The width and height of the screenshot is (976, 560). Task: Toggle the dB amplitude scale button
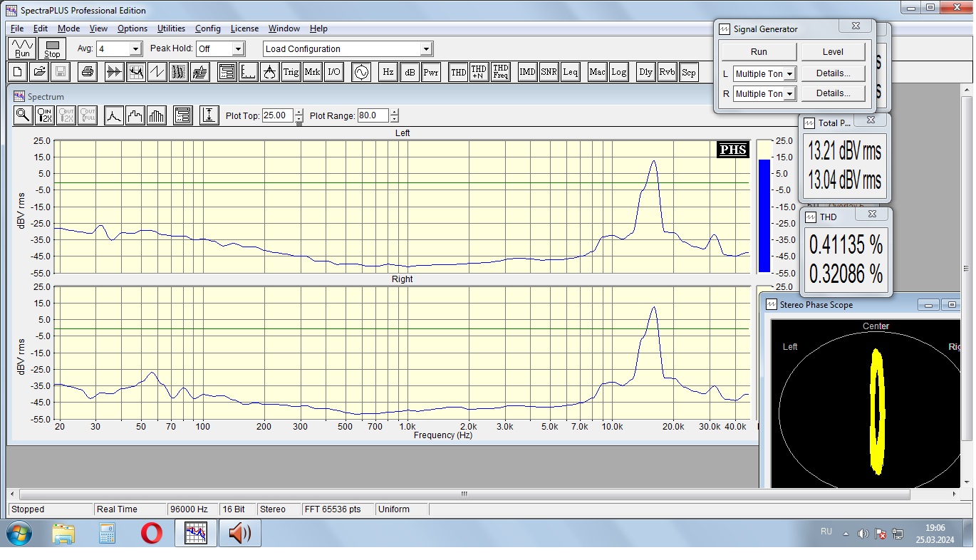pos(410,72)
